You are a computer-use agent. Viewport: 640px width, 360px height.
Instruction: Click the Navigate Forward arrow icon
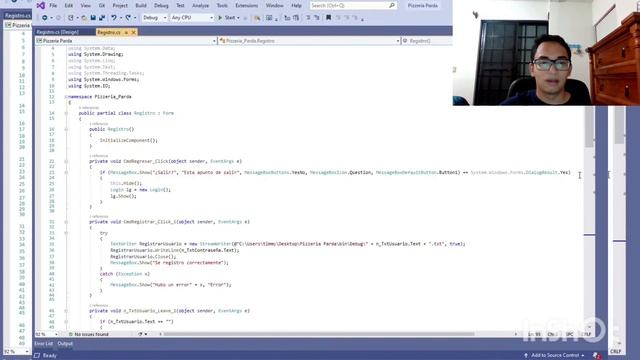pos(58,18)
